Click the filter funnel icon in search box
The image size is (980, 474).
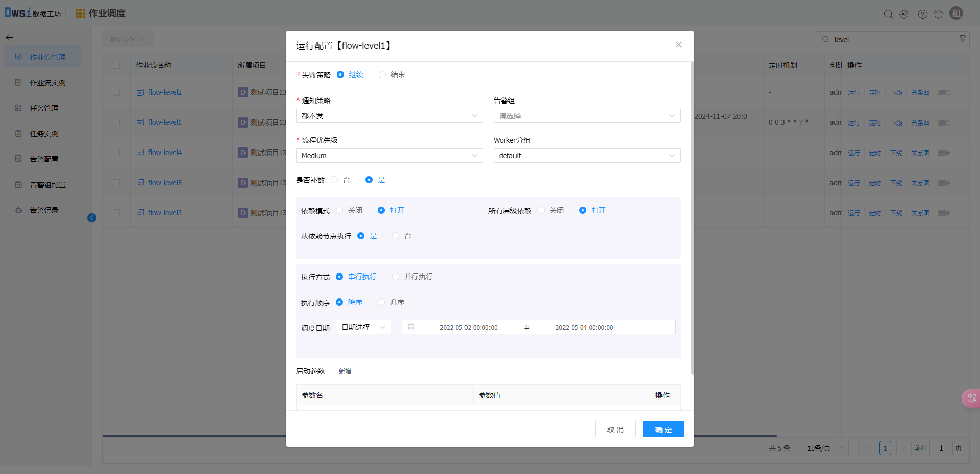[x=963, y=39]
